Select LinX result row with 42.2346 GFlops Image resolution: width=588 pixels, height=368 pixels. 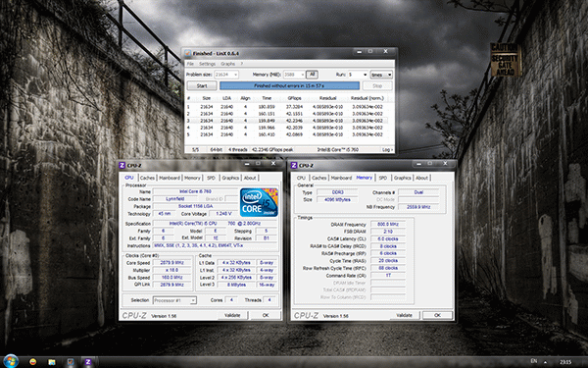click(287, 121)
